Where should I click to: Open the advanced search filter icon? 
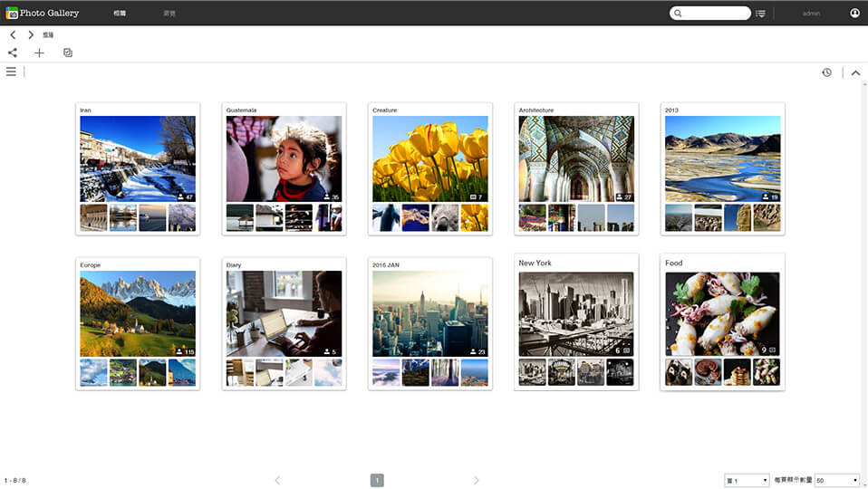[760, 14]
